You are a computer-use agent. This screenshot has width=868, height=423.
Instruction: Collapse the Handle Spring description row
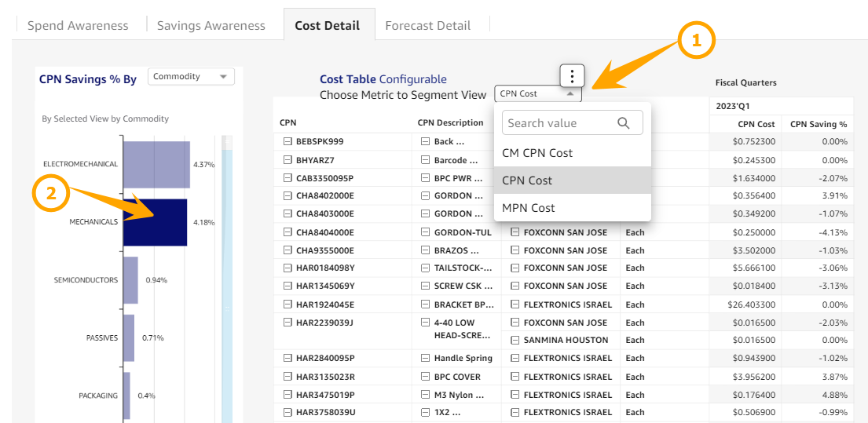point(425,359)
